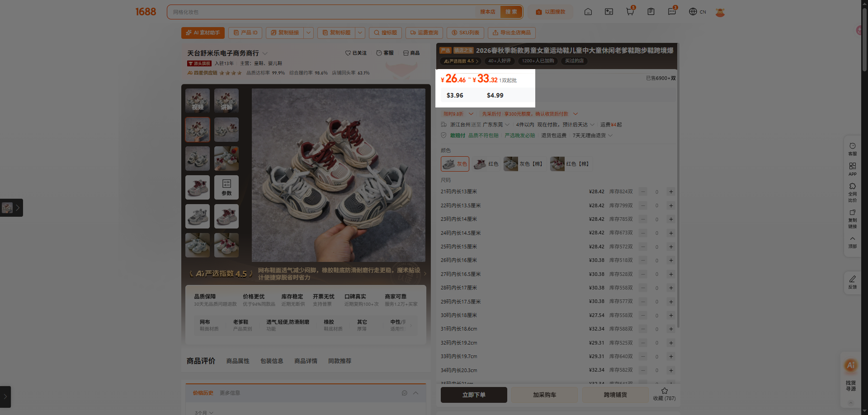Viewport: 868px width, 415px height.
Task: Click the 参数 parameters icon in gallery
Action: [x=226, y=187]
